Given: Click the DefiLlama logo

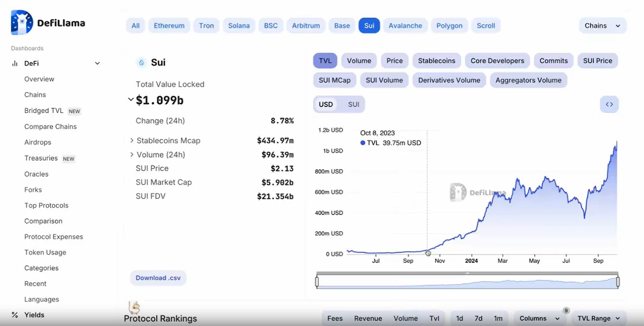Looking at the screenshot, I should 48,23.
